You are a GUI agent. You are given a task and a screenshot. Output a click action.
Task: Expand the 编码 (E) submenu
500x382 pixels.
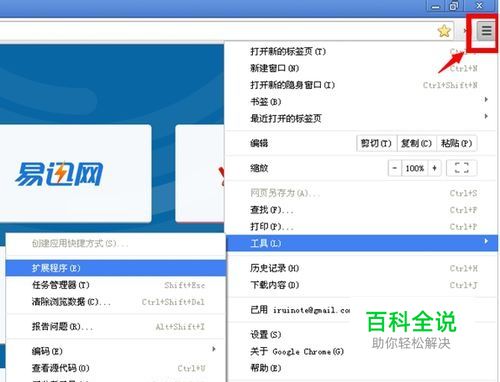[x=116, y=351]
